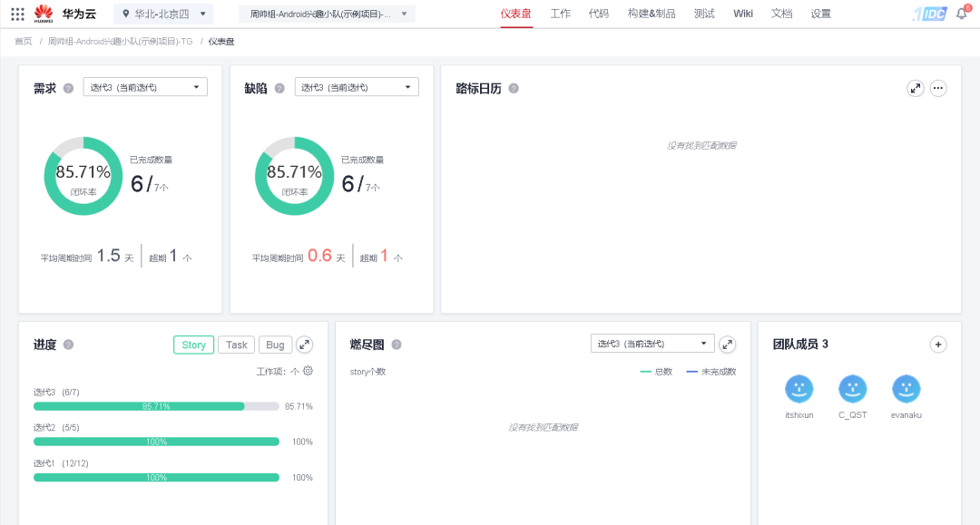Expand the 路标日历 panel to fullscreen

click(x=916, y=89)
